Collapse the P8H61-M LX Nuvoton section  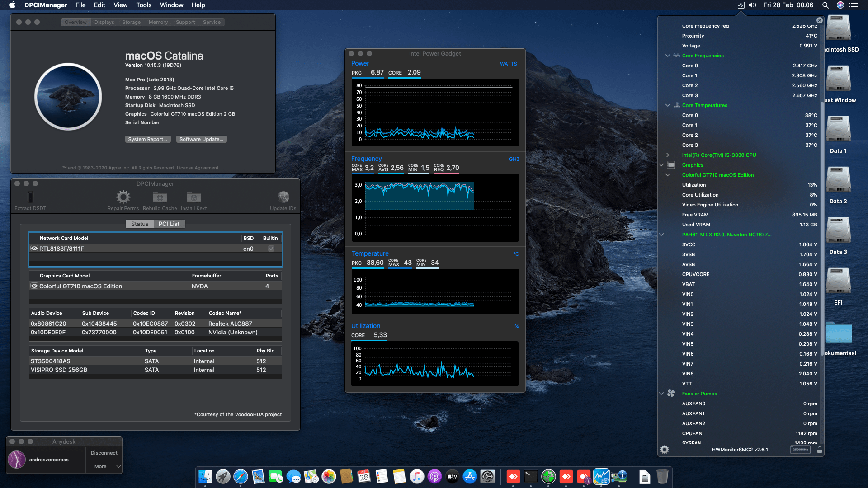click(661, 235)
